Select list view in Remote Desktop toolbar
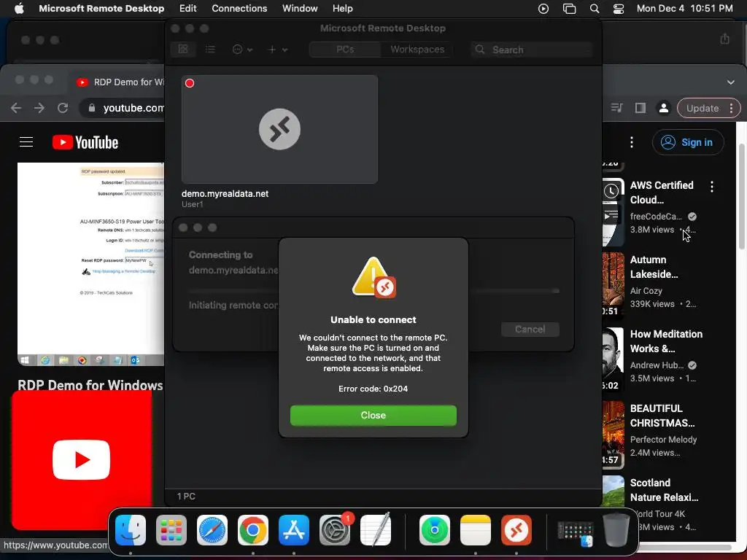The image size is (747, 560). coord(210,49)
